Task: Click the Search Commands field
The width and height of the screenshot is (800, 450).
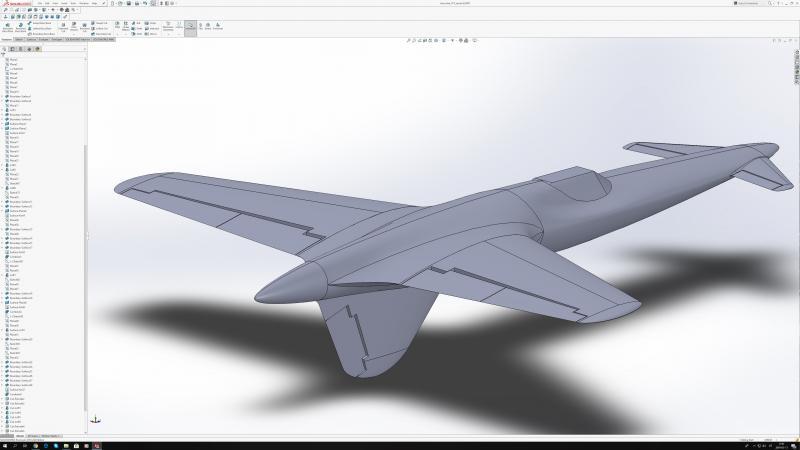Action: (752, 4)
